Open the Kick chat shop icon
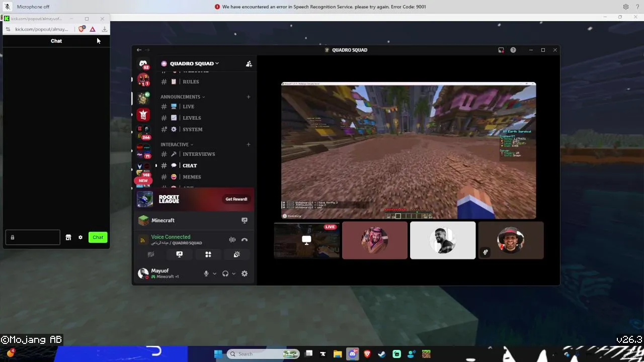This screenshot has height=362, width=644. point(68,237)
